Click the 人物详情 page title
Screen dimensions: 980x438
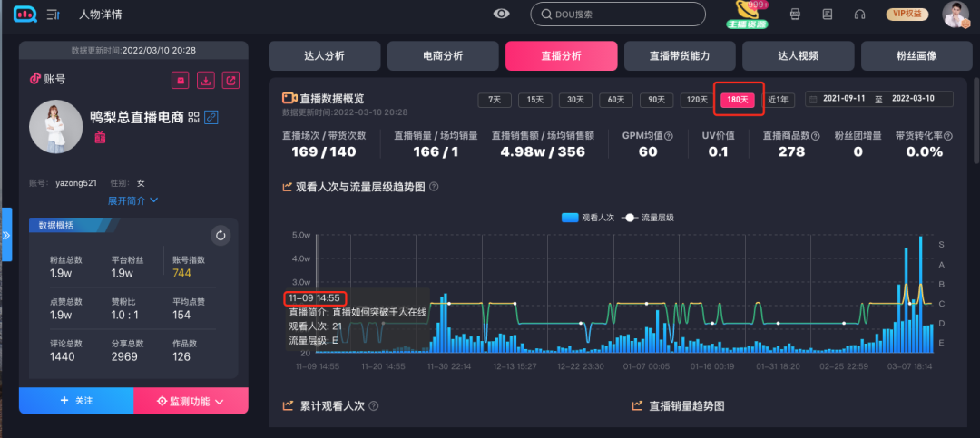pos(101,14)
